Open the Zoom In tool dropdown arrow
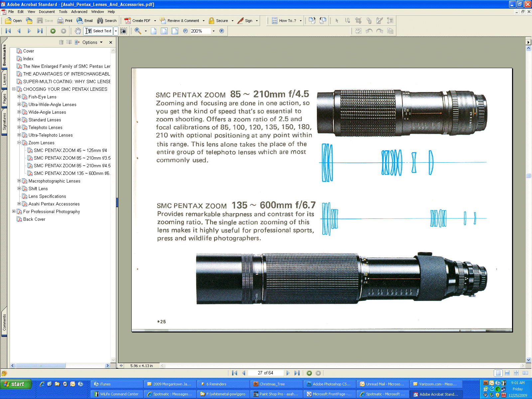Image resolution: width=532 pixels, height=399 pixels. [x=146, y=31]
